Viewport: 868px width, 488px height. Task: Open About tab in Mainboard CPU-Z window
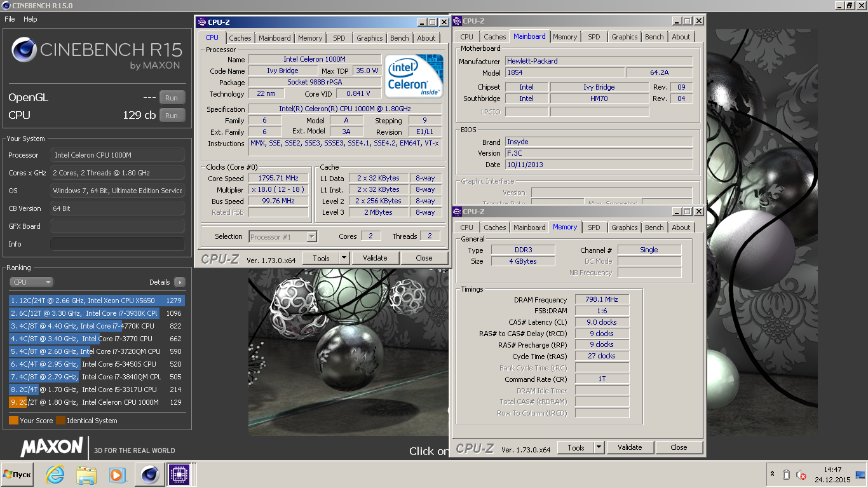tap(681, 37)
